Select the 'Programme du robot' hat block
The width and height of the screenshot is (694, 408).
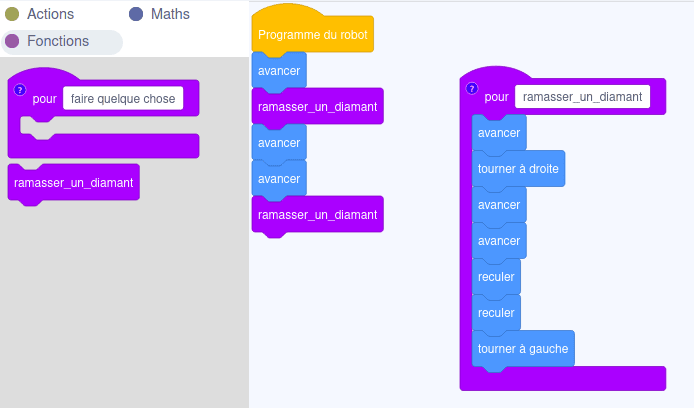click(x=312, y=35)
